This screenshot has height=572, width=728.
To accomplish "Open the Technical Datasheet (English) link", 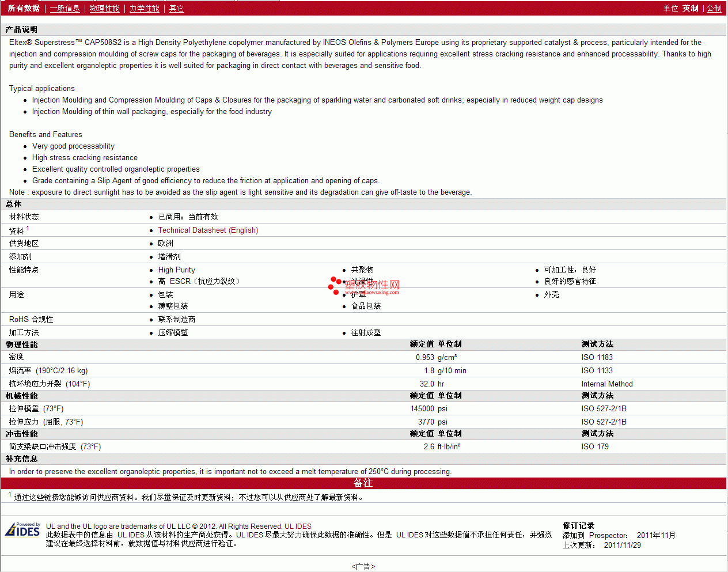I will coord(208,230).
